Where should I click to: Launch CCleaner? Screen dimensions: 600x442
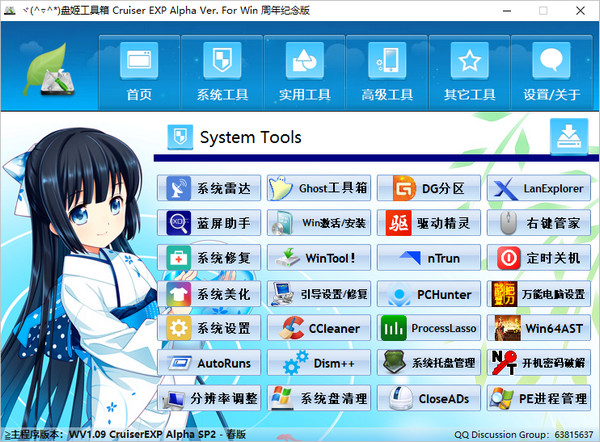point(319,328)
